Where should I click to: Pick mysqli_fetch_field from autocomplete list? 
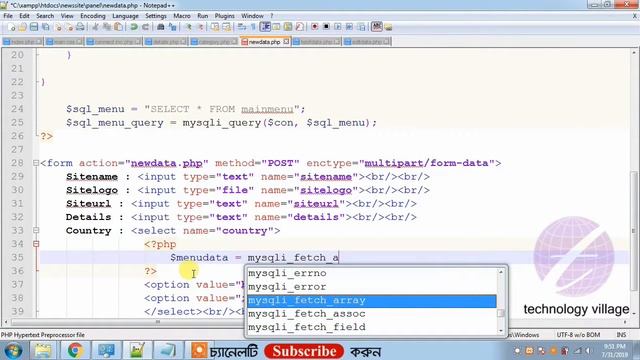pos(371,327)
